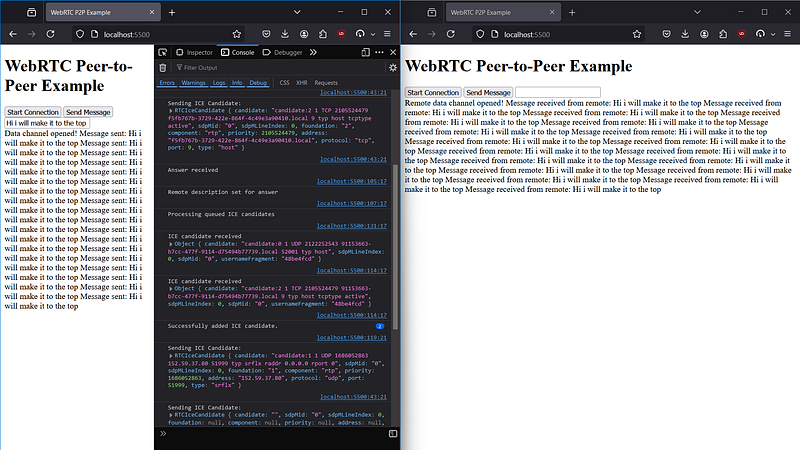800x450 pixels.
Task: Click the empty message input in right window
Action: click(558, 92)
